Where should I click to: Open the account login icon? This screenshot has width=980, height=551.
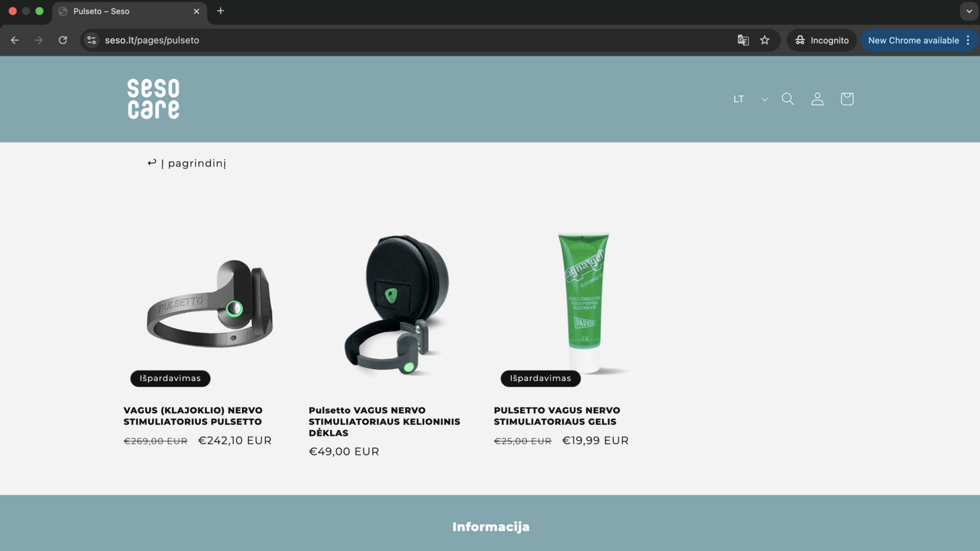click(817, 99)
